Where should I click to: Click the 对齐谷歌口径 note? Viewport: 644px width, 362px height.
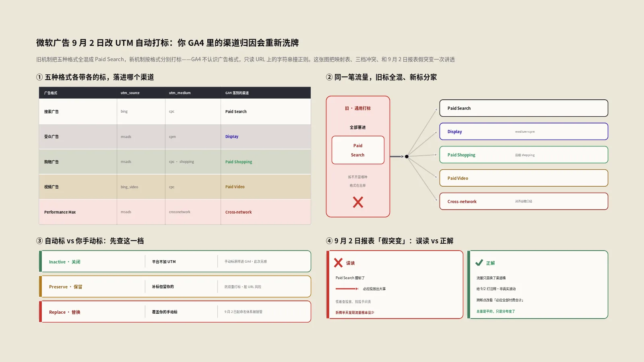pos(524,202)
